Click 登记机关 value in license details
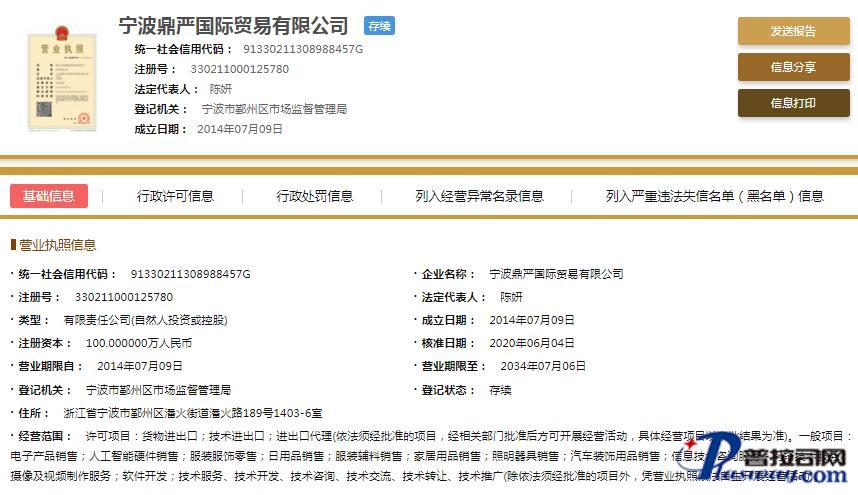This screenshot has width=858, height=495. [158, 390]
